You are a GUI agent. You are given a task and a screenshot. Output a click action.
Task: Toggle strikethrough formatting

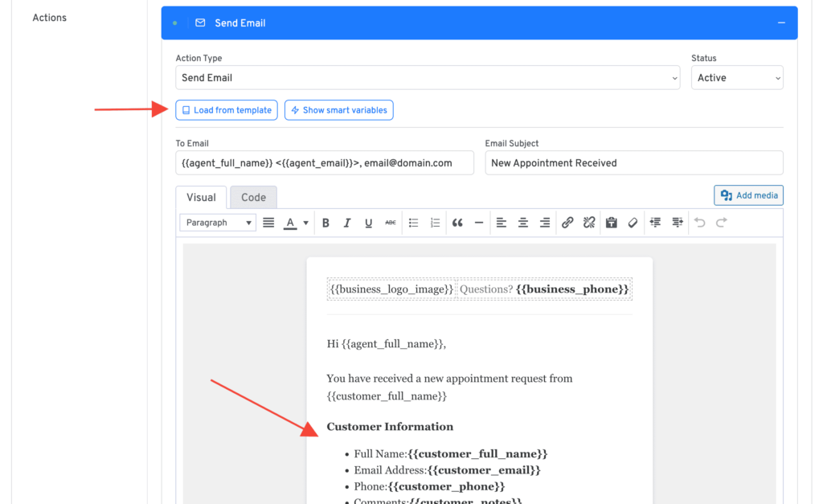pos(390,223)
